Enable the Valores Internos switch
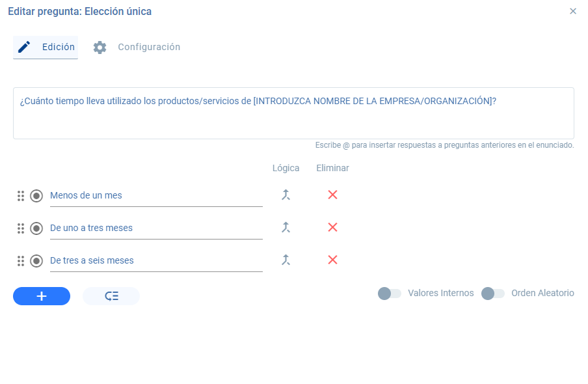This screenshot has height=384, width=588. 389,293
